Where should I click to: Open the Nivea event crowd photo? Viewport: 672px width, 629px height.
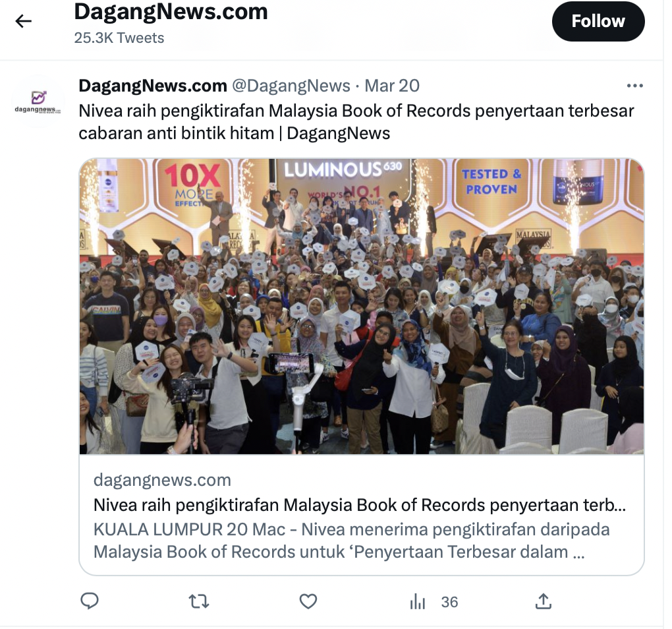(x=361, y=306)
